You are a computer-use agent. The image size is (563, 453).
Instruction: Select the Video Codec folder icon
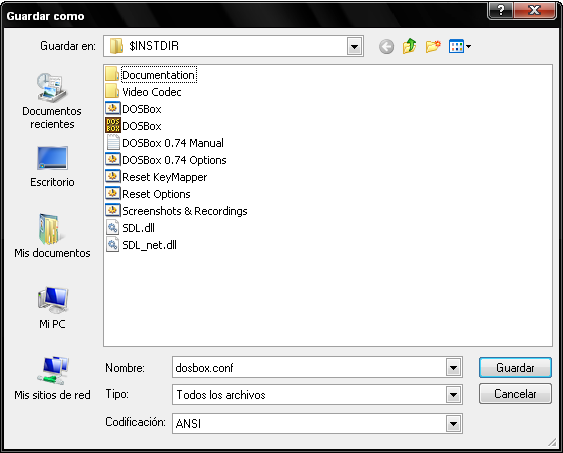coord(112,92)
